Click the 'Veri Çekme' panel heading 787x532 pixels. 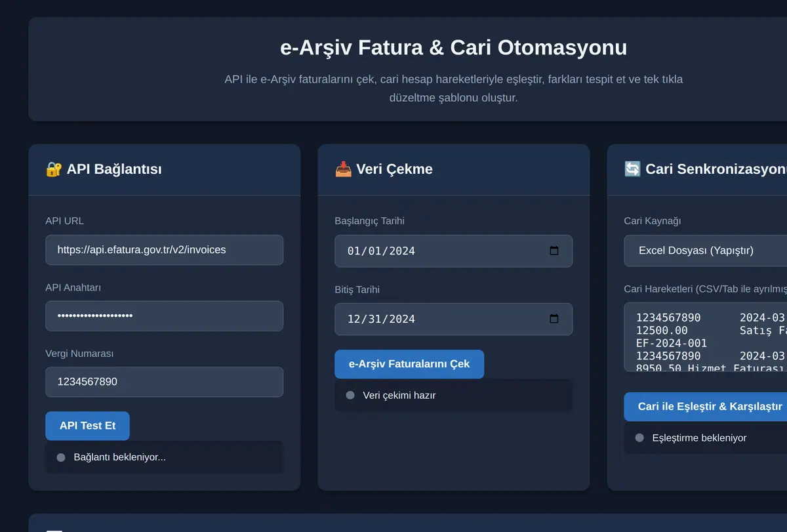click(x=394, y=169)
